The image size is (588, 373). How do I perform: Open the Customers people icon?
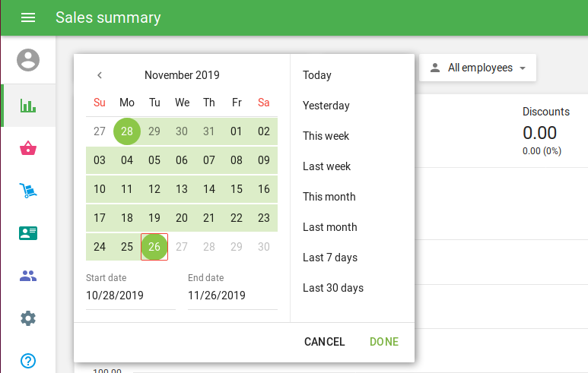coord(28,276)
